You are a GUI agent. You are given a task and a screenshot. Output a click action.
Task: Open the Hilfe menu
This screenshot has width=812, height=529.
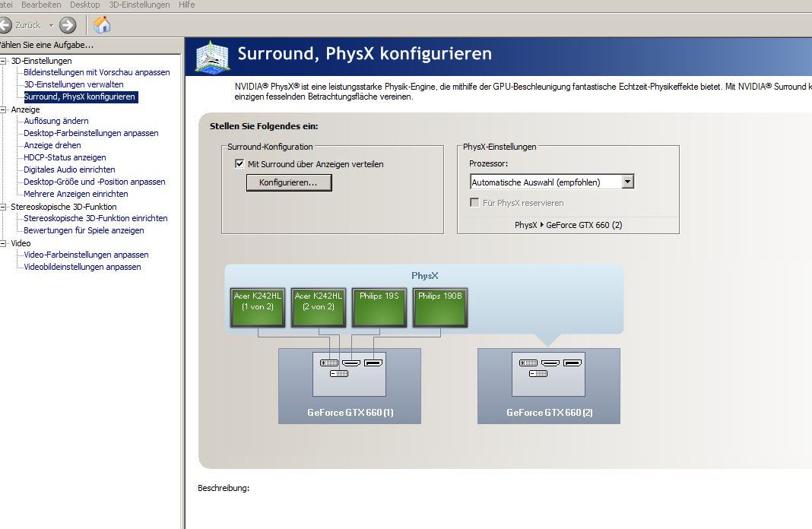pyautogui.click(x=186, y=5)
